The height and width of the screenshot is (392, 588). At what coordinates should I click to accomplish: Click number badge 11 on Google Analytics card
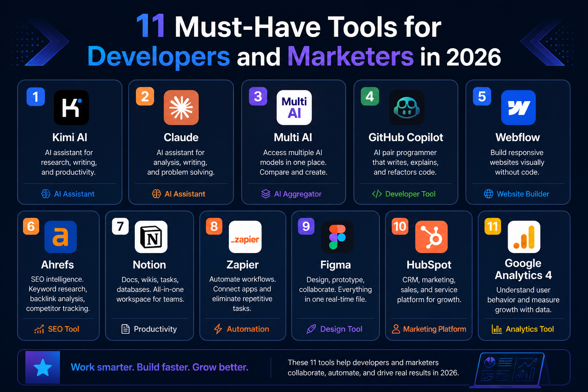tap(493, 226)
